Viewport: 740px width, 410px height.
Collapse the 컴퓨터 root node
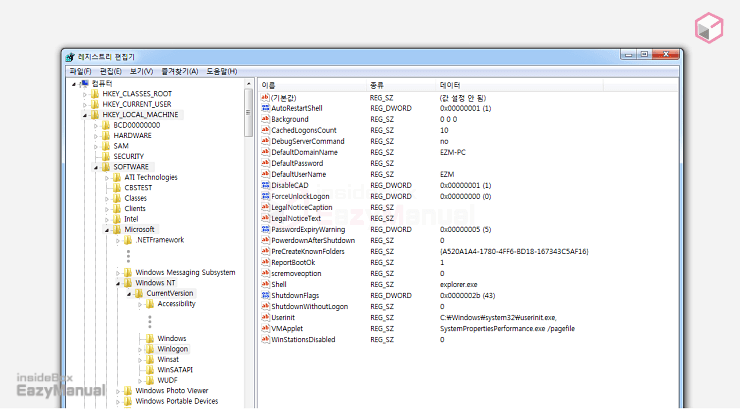74,84
